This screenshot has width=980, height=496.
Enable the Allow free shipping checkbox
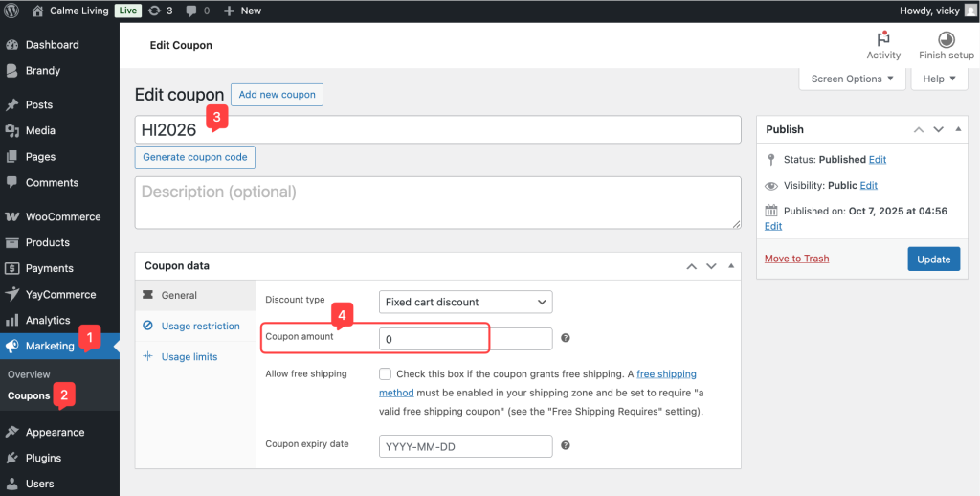click(x=385, y=373)
